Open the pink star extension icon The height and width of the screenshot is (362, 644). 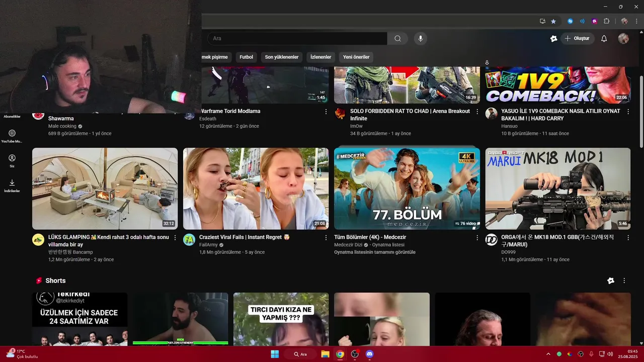tap(594, 21)
